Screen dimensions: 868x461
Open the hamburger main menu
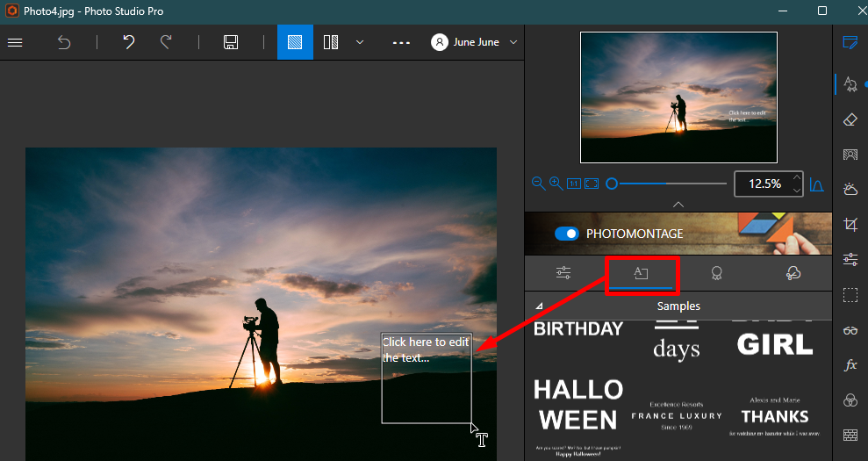pos(15,42)
